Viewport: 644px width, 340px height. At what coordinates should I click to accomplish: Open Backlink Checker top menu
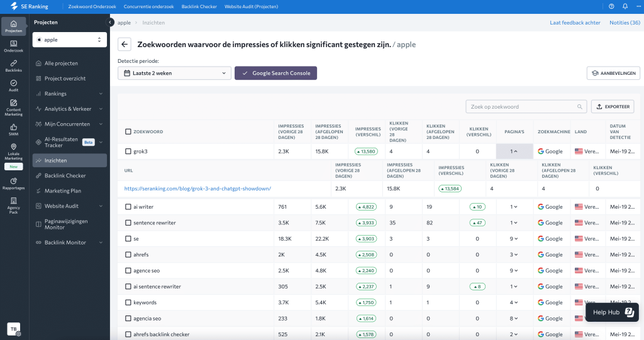point(199,6)
